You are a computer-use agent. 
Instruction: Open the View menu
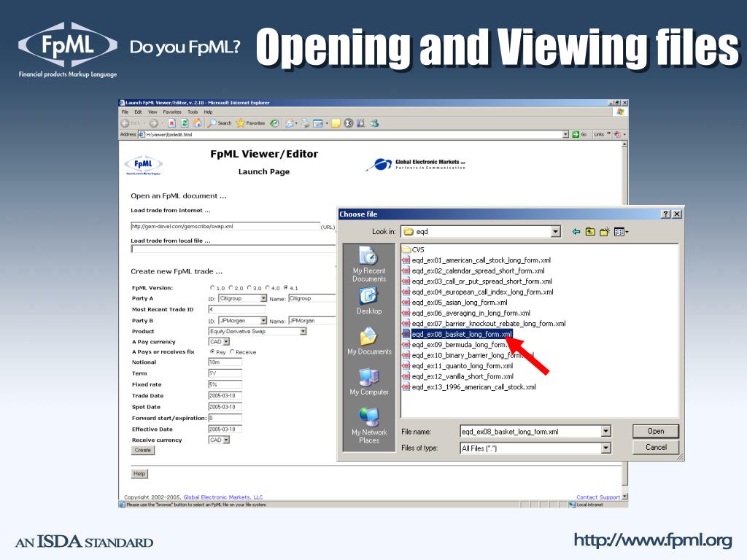pyautogui.click(x=152, y=112)
